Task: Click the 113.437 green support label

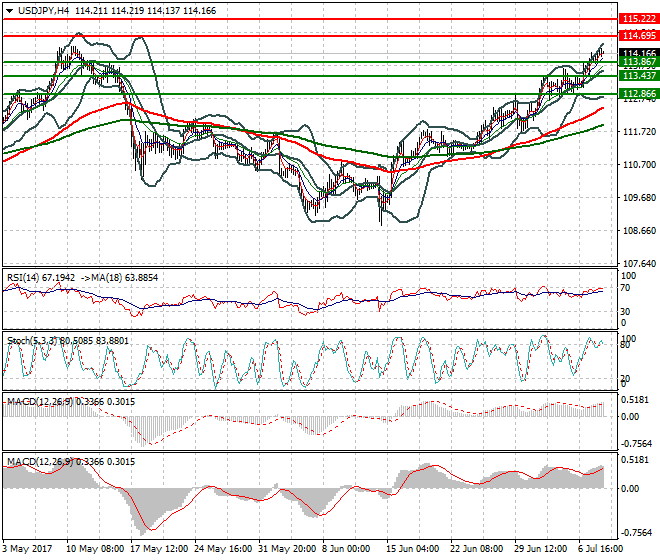Action: point(639,75)
